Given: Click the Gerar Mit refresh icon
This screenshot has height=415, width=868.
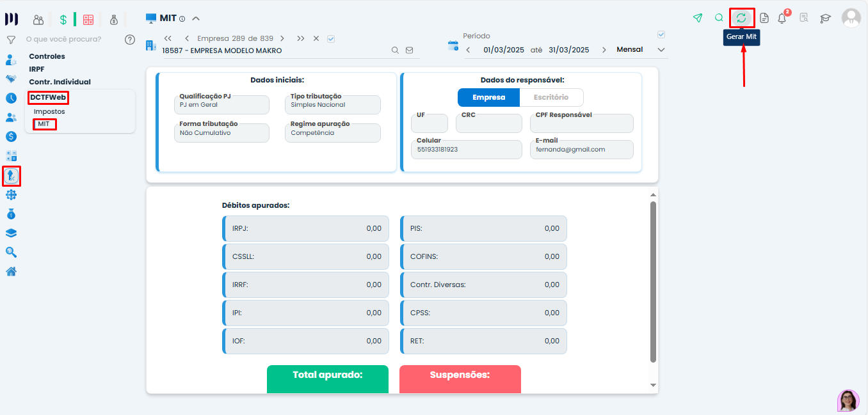Looking at the screenshot, I should (x=742, y=18).
